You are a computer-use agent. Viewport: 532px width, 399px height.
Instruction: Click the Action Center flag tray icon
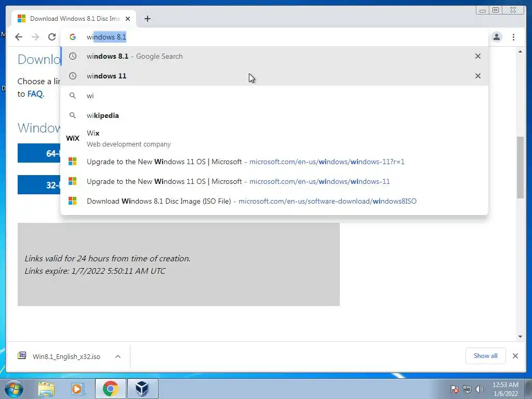point(455,389)
